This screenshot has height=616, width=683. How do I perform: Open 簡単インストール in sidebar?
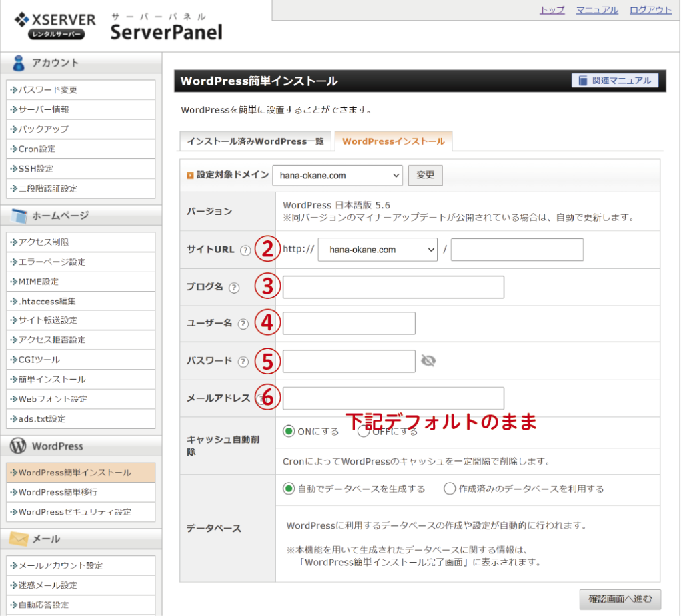click(x=81, y=380)
